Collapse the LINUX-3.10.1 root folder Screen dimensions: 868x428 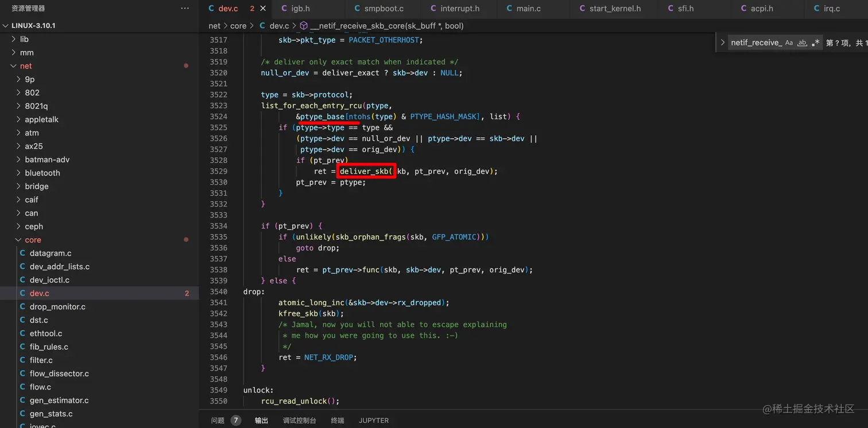(6, 26)
